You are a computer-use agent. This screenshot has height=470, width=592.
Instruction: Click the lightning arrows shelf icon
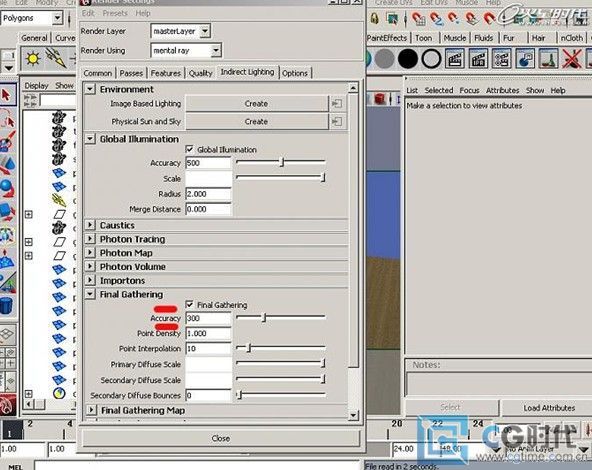(x=56, y=58)
